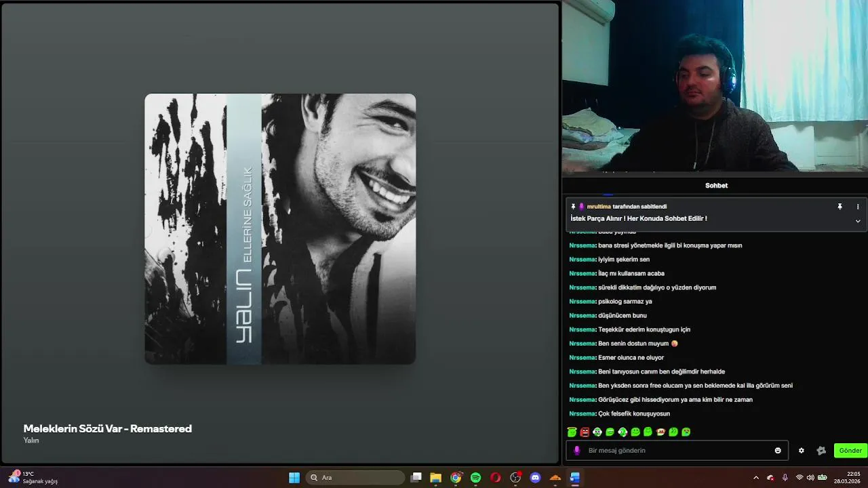Open the volume speaker tray icon
The image size is (868, 488).
click(810, 478)
